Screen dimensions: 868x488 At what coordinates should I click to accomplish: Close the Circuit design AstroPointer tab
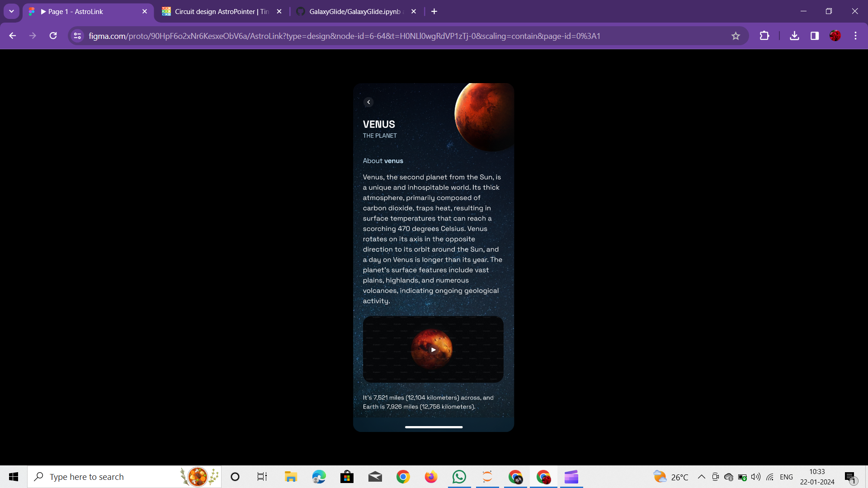click(279, 12)
